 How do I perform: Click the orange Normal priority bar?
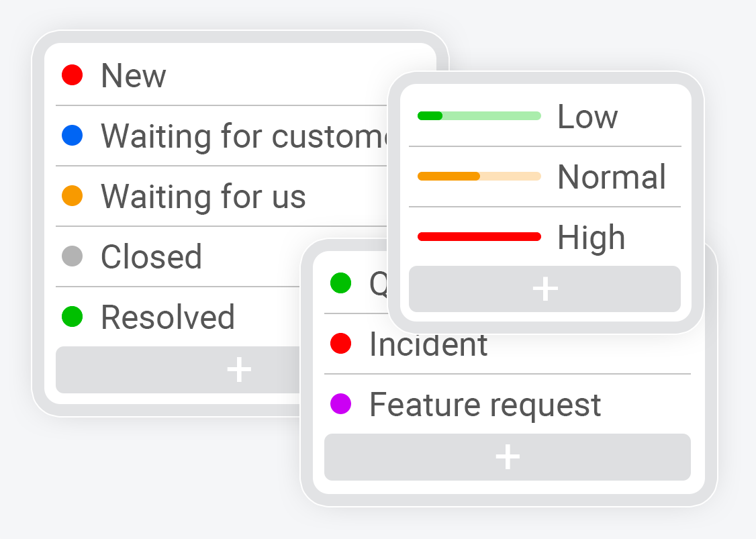point(479,176)
